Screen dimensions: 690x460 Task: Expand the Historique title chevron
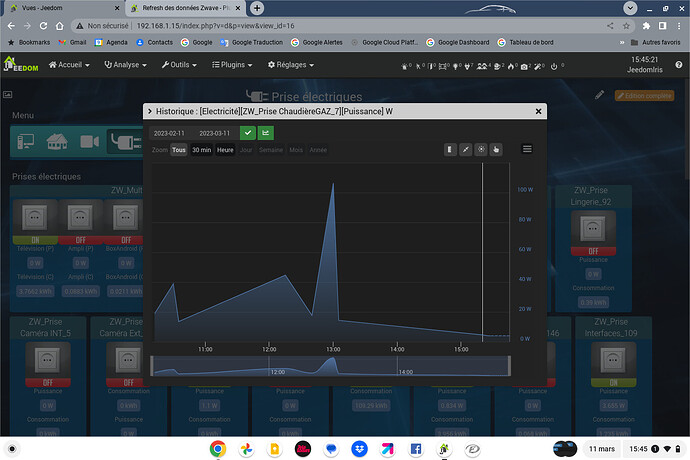tap(150, 111)
